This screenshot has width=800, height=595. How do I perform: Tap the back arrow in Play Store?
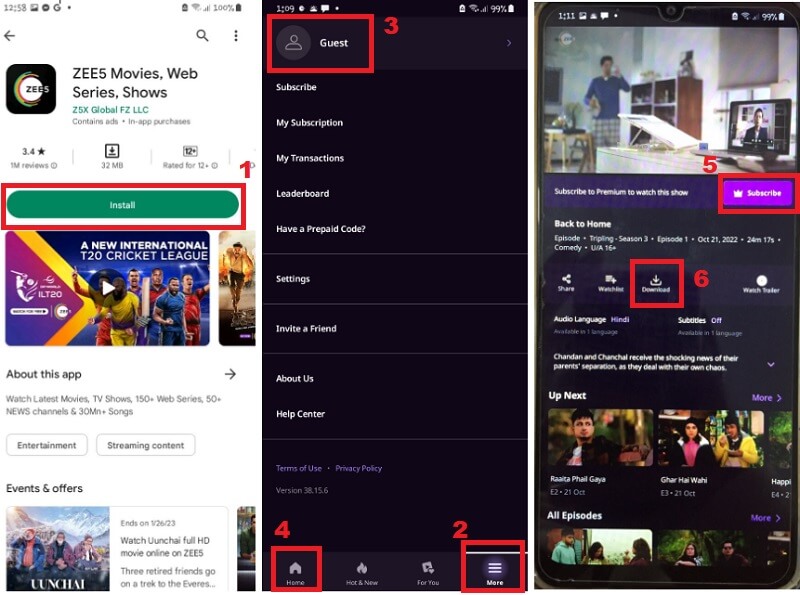click(10, 35)
